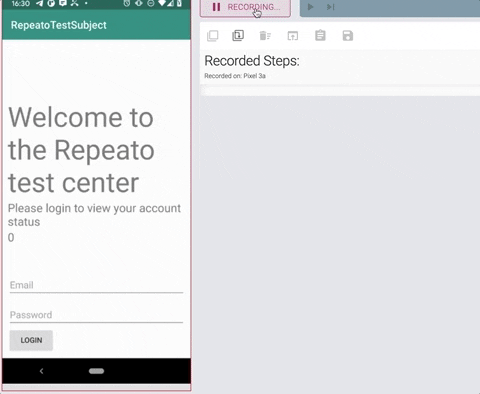Pause the RECORDING button
The width and height of the screenshot is (480, 394).
pos(245,7)
